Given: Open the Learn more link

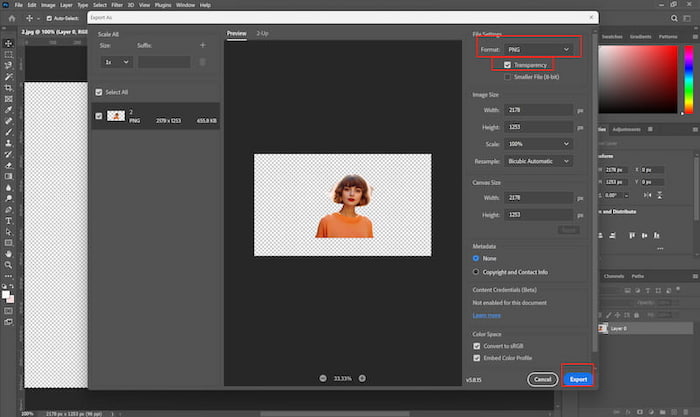Looking at the screenshot, I should click(x=487, y=315).
